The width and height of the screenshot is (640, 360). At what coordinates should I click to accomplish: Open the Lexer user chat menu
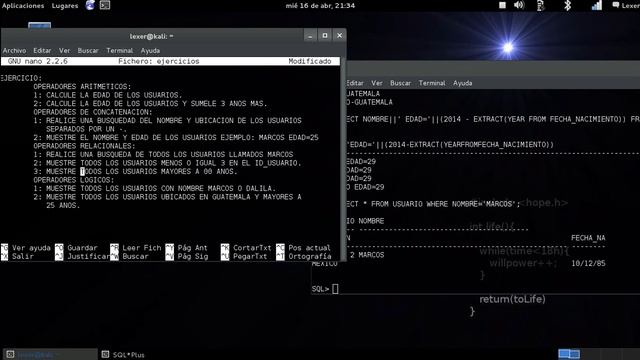625,5
